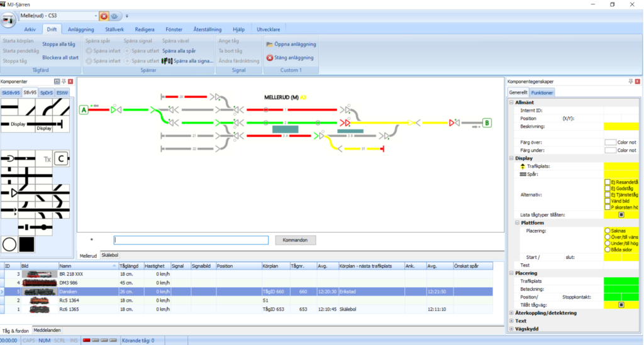Expand the Återkoppling/detektering section

click(x=510, y=312)
